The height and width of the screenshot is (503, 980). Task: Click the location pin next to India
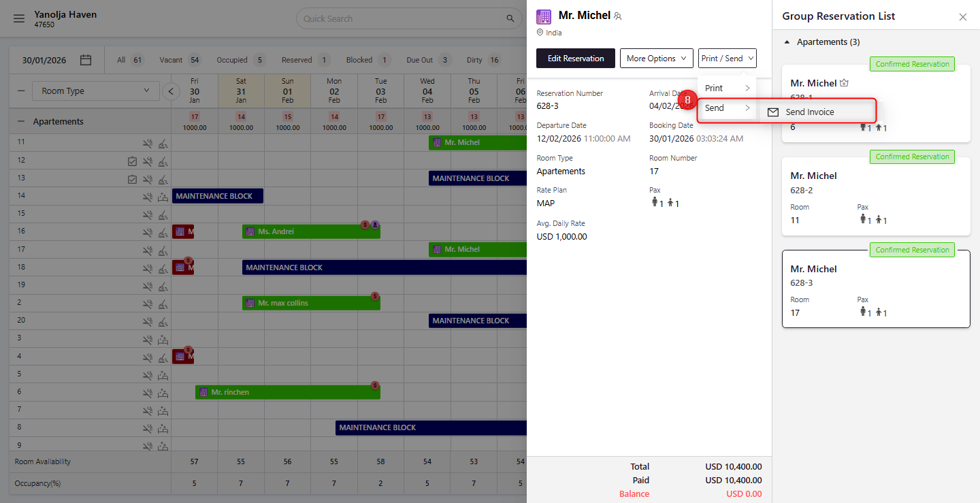tap(540, 33)
